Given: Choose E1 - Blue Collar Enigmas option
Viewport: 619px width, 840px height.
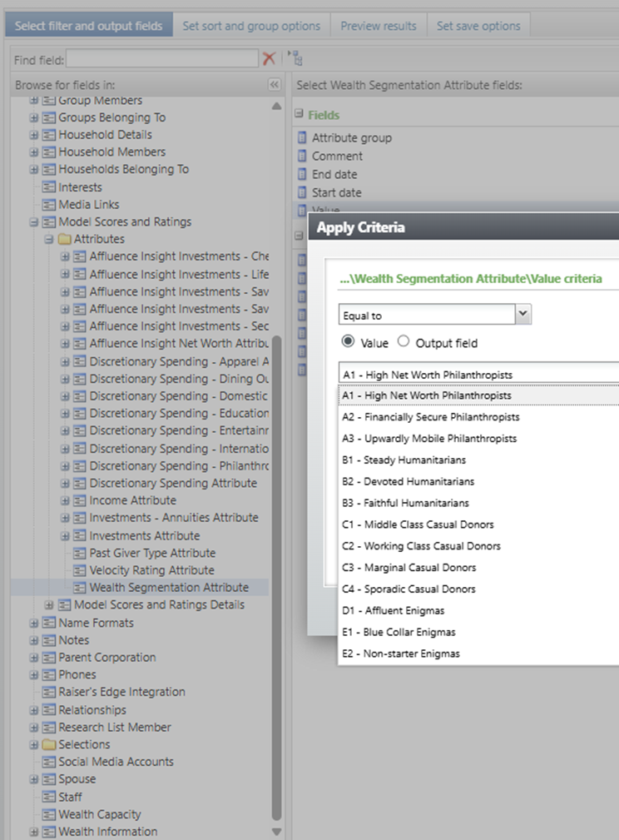Looking at the screenshot, I should tap(478, 632).
